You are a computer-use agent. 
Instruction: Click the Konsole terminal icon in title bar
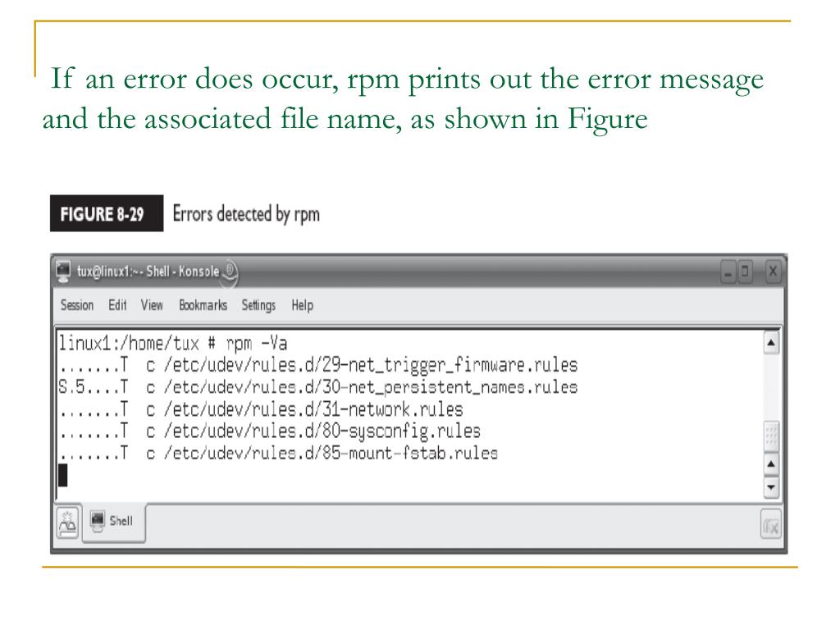pos(64,271)
